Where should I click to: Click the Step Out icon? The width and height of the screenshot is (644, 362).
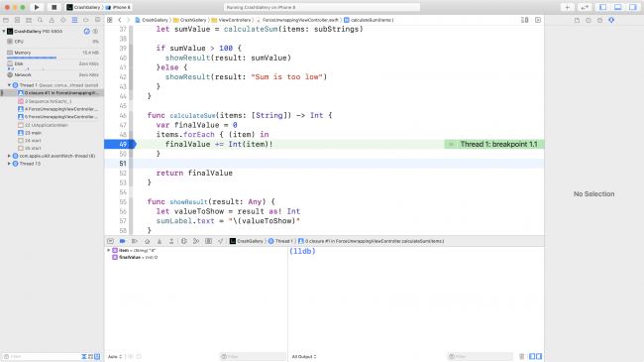[171, 241]
